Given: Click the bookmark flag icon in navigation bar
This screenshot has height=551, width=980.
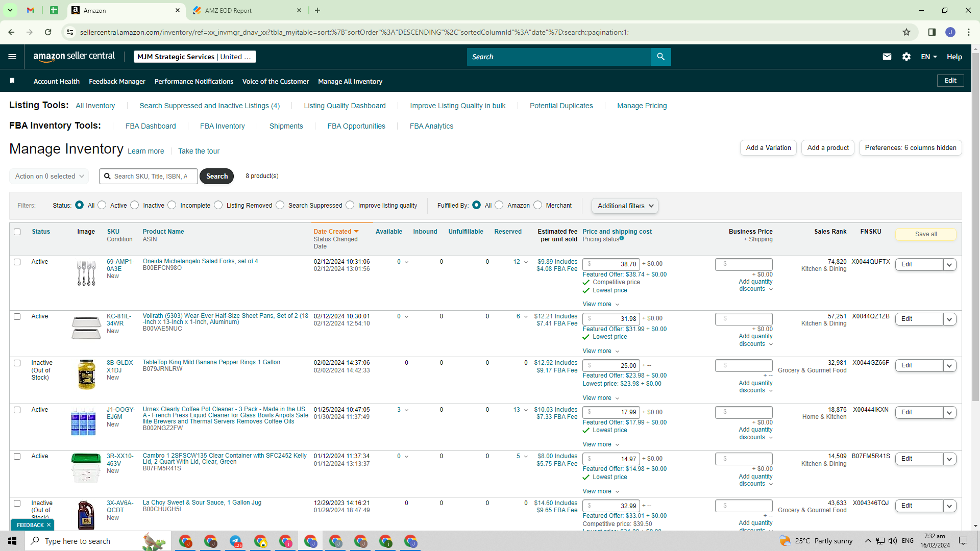Looking at the screenshot, I should point(12,81).
